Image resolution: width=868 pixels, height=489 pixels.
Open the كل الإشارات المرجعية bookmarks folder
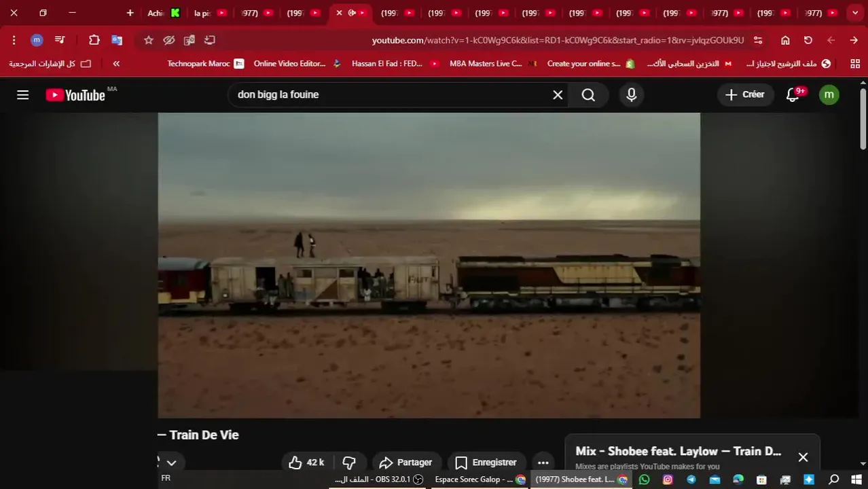tap(50, 64)
